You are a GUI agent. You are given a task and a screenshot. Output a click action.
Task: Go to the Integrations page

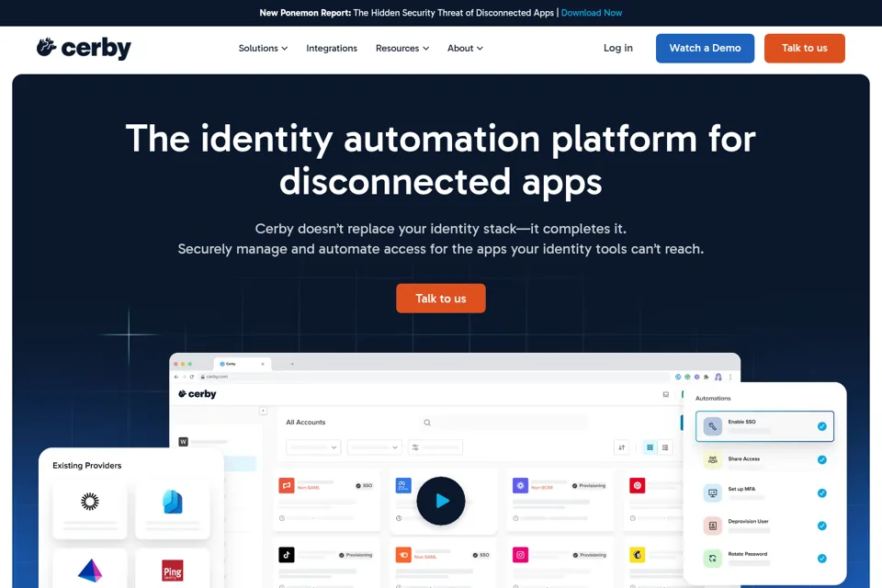(x=332, y=49)
